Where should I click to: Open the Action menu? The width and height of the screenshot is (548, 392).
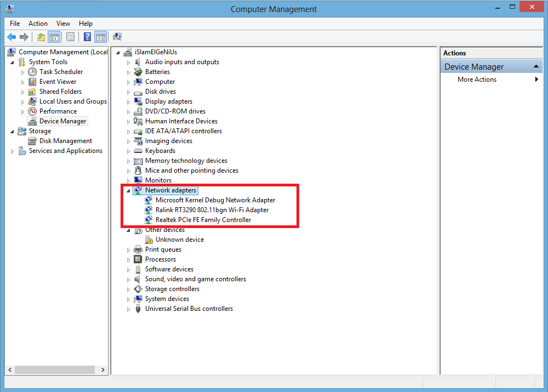click(x=38, y=24)
